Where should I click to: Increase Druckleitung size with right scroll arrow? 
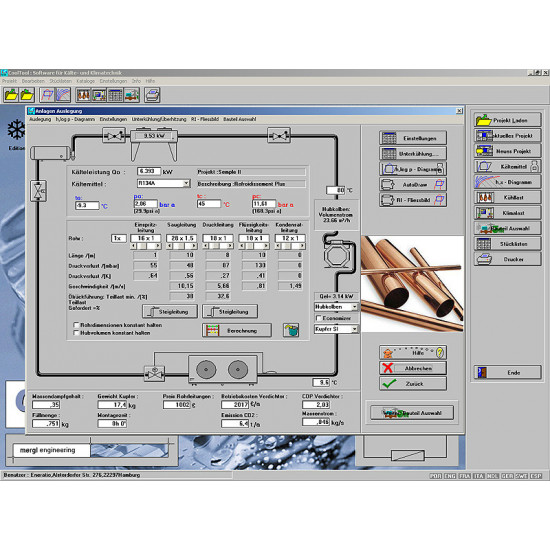[230, 246]
